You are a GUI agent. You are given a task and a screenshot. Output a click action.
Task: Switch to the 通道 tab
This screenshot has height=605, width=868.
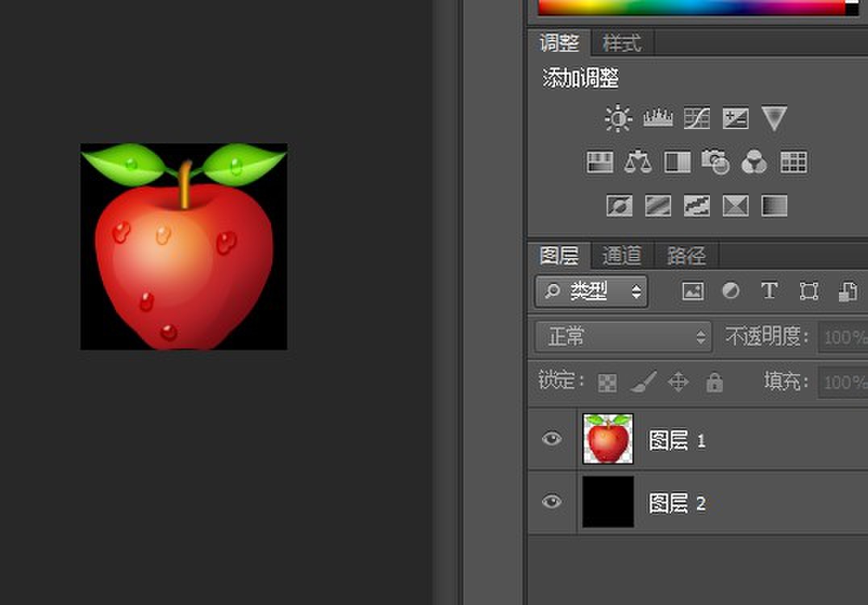[x=622, y=255]
